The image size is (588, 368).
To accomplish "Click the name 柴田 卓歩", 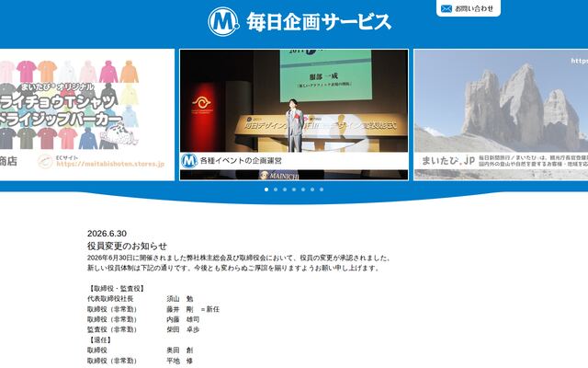I will click(x=183, y=329).
